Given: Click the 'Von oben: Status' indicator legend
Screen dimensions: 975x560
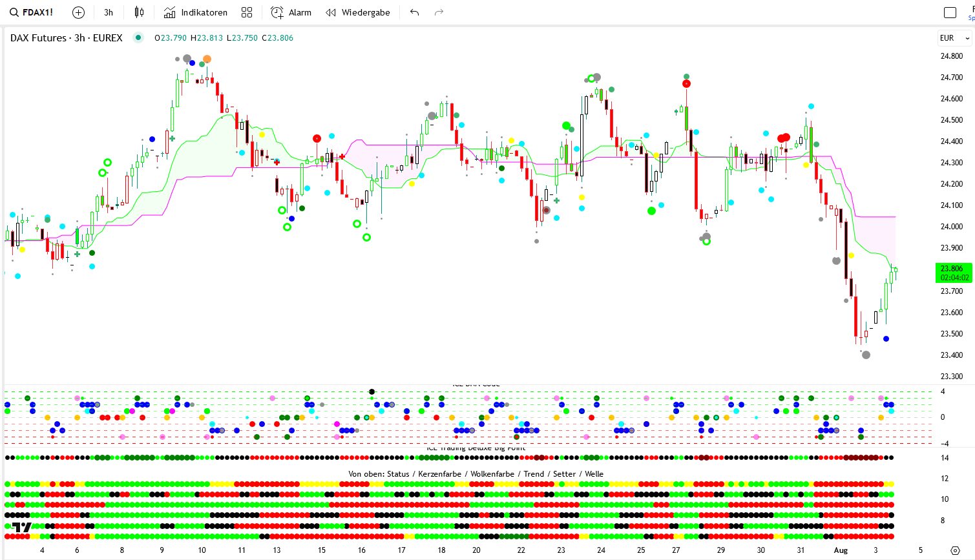Looking at the screenshot, I should [476, 474].
